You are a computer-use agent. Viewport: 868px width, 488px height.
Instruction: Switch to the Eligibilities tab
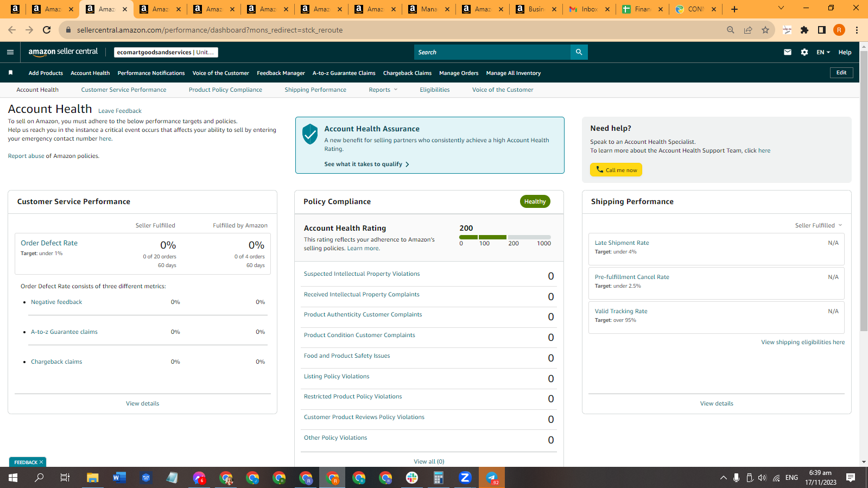(x=435, y=90)
